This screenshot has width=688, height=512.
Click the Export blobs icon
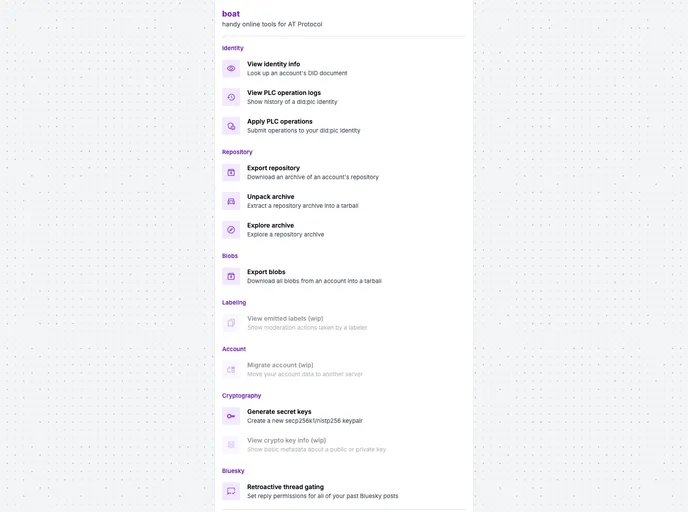[231, 276]
